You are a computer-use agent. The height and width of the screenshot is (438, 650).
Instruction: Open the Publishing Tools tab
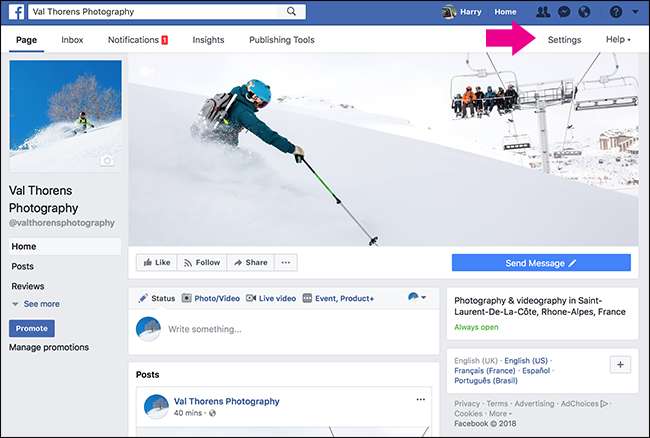pos(282,40)
